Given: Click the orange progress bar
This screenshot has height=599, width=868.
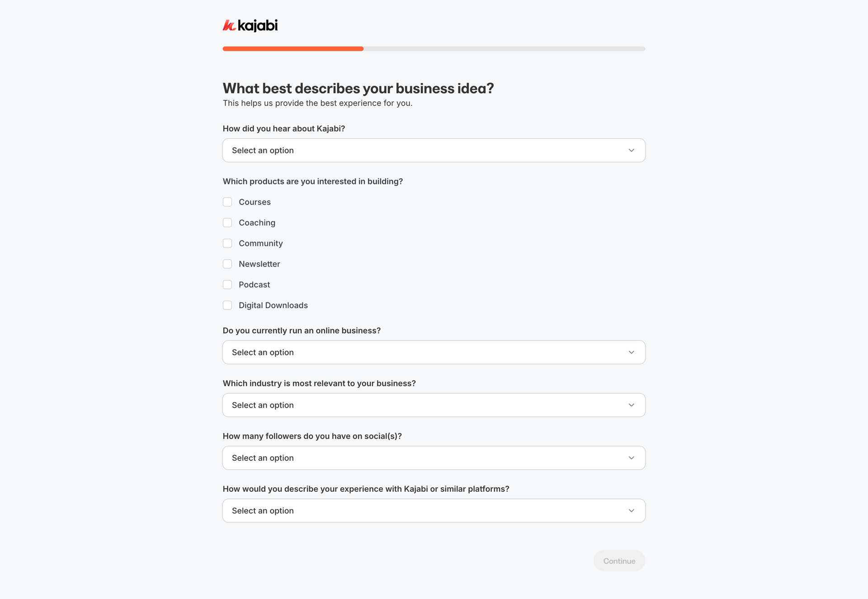Looking at the screenshot, I should [293, 48].
